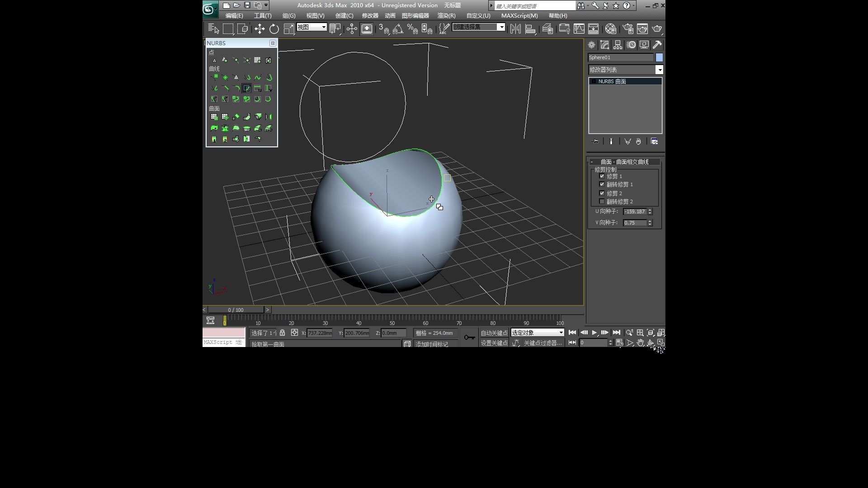Viewport: 868px width, 488px height.
Task: Expand the 视图 dropdown in the toolbar
Action: (323, 27)
